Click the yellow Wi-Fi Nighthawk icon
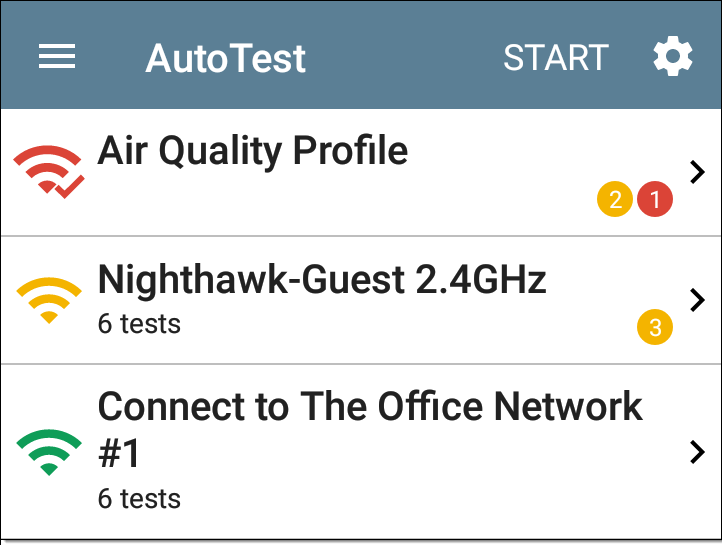722x545 pixels. coord(49,301)
